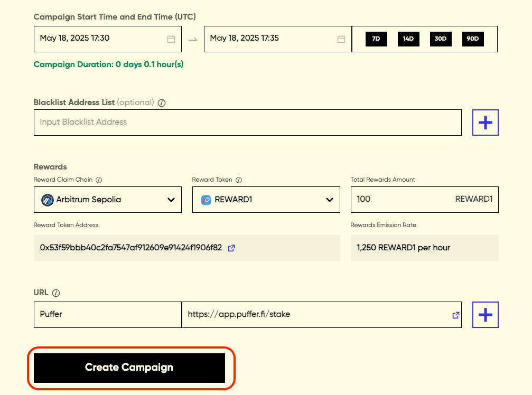
Task: Open the Puffer stake URL external link icon
Action: (455, 315)
